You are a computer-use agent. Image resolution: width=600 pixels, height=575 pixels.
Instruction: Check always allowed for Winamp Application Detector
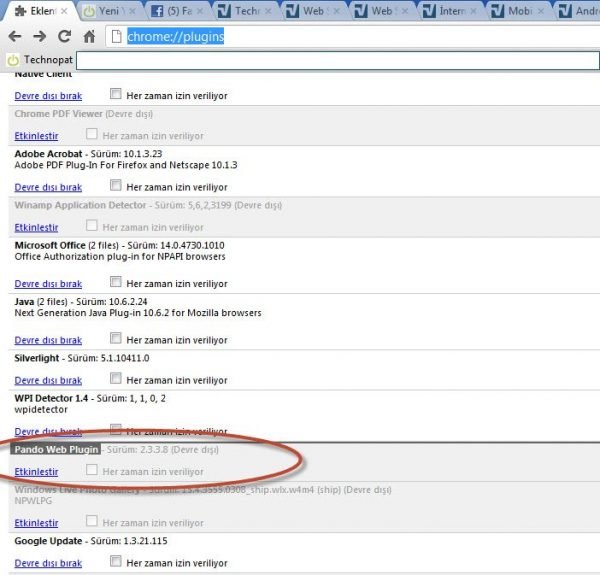pos(92,225)
